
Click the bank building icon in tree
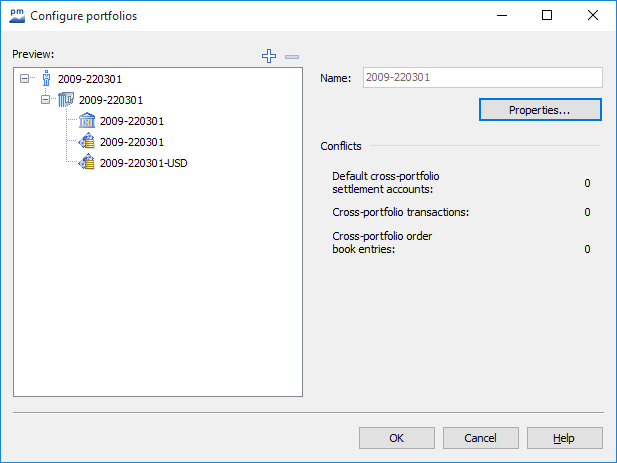87,121
